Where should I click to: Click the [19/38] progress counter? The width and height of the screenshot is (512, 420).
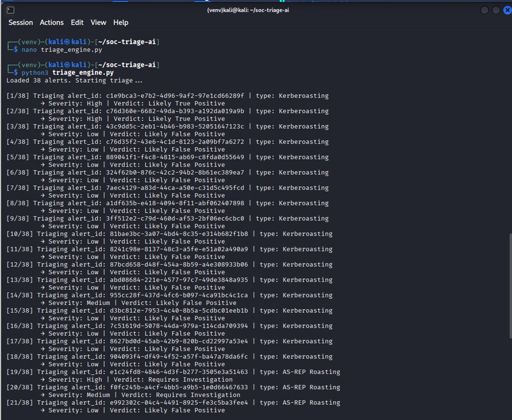click(x=20, y=372)
